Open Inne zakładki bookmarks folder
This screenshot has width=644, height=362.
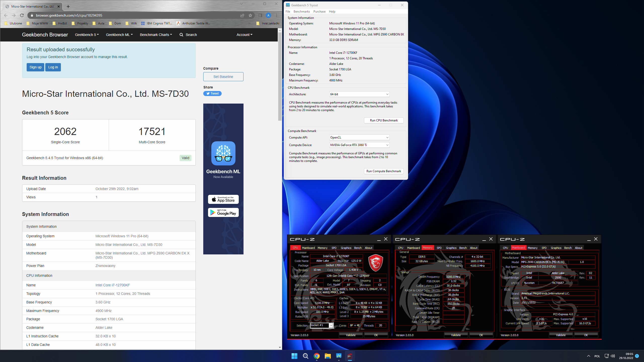click(x=268, y=23)
